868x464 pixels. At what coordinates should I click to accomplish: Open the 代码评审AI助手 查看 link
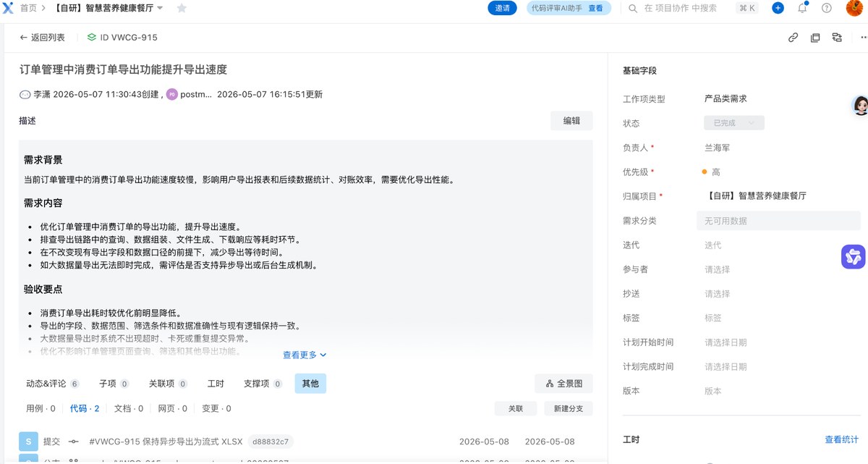point(595,8)
